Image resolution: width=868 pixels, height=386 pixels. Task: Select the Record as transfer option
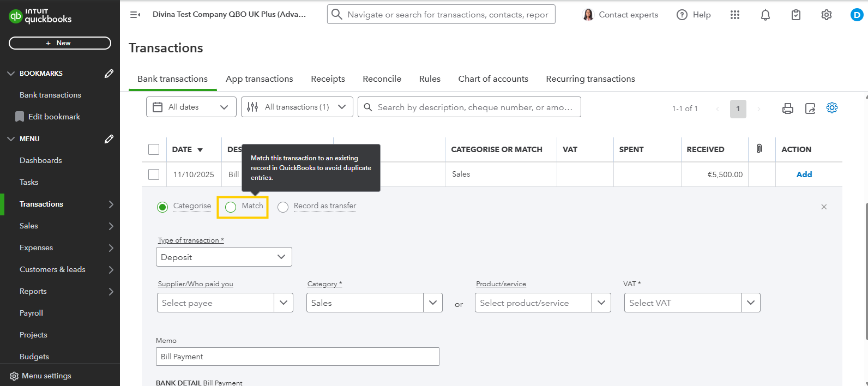tap(283, 207)
